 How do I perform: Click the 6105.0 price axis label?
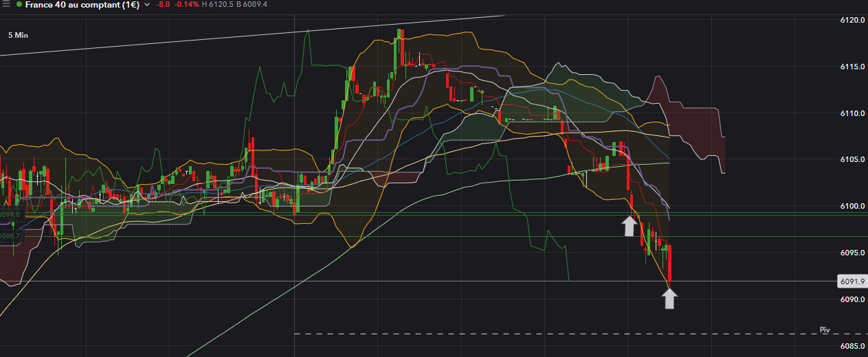(852, 159)
